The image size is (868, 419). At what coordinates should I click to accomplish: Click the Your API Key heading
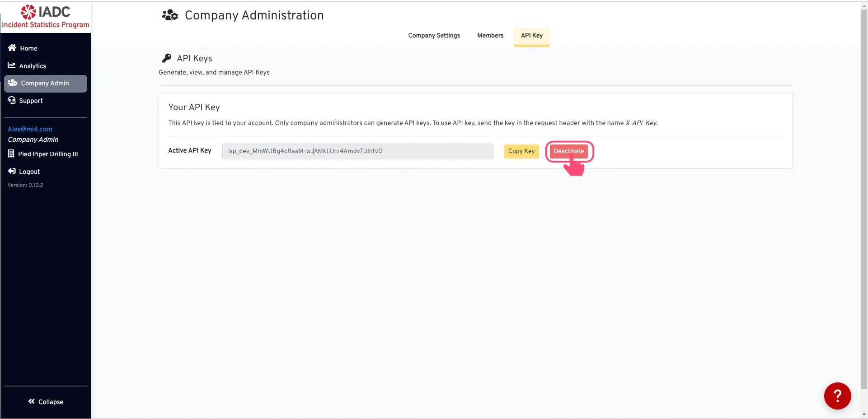click(x=194, y=107)
